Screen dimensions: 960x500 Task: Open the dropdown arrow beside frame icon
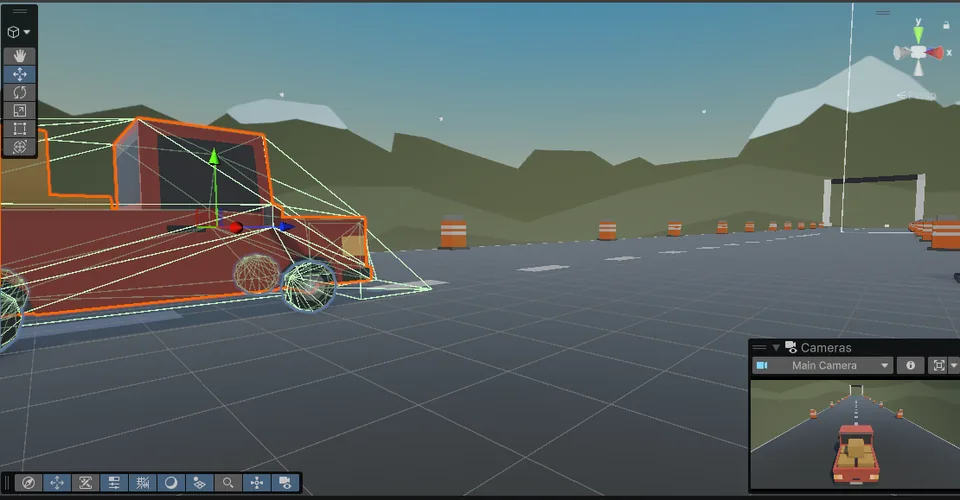click(x=953, y=365)
